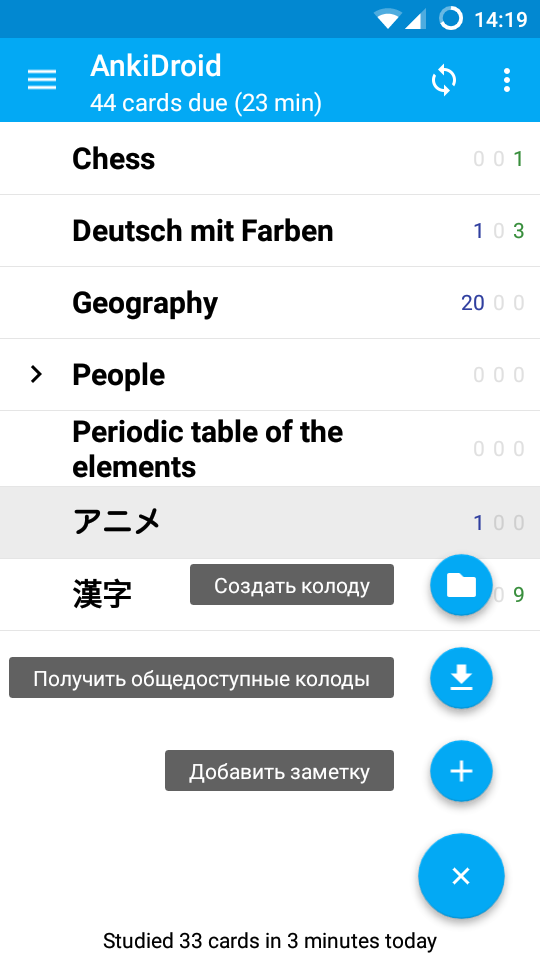Tap the Wi-Fi icon in status bar

[x=388, y=20]
